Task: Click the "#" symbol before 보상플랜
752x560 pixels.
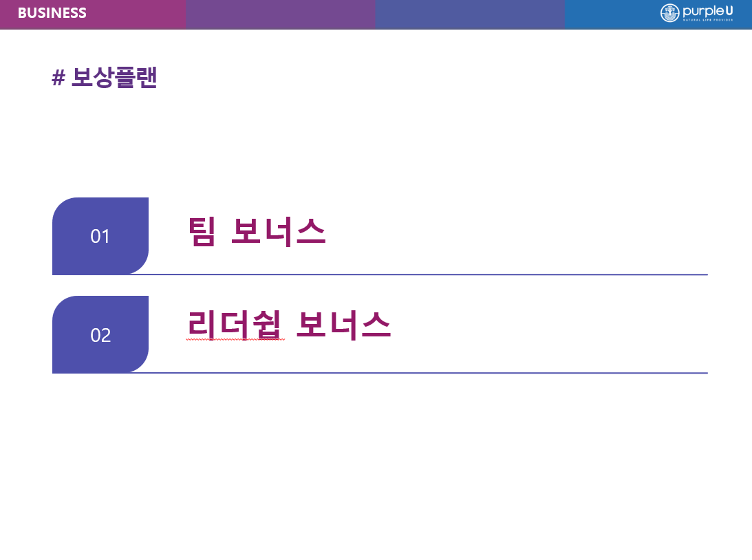Action: tap(58, 78)
